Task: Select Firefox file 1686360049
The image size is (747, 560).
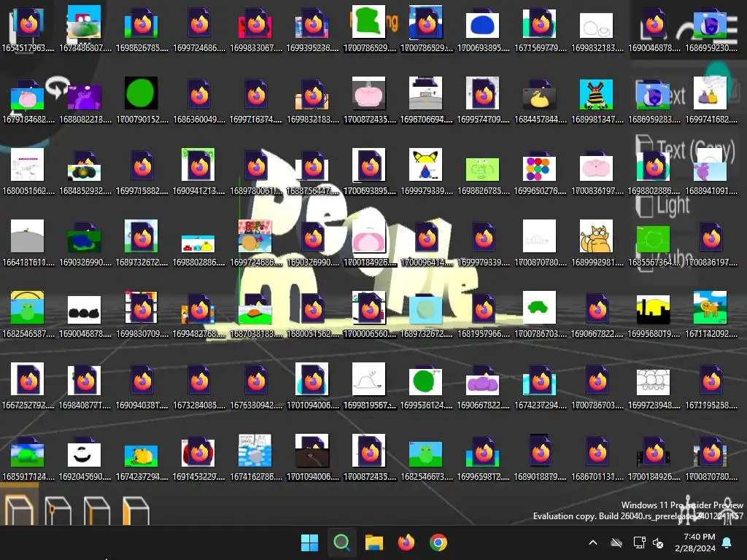Action: [x=199, y=100]
